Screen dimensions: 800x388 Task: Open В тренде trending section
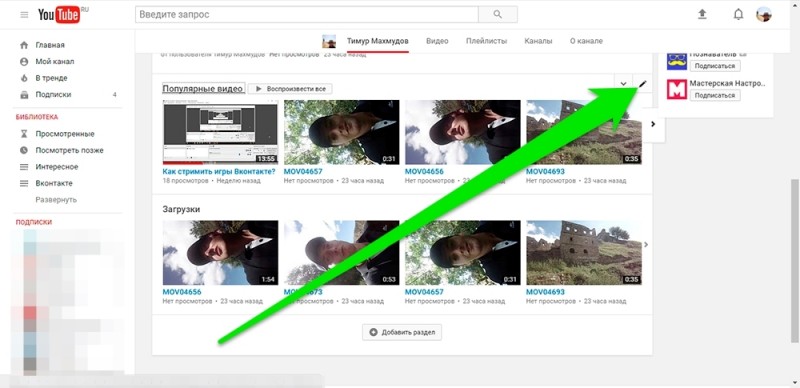click(51, 78)
